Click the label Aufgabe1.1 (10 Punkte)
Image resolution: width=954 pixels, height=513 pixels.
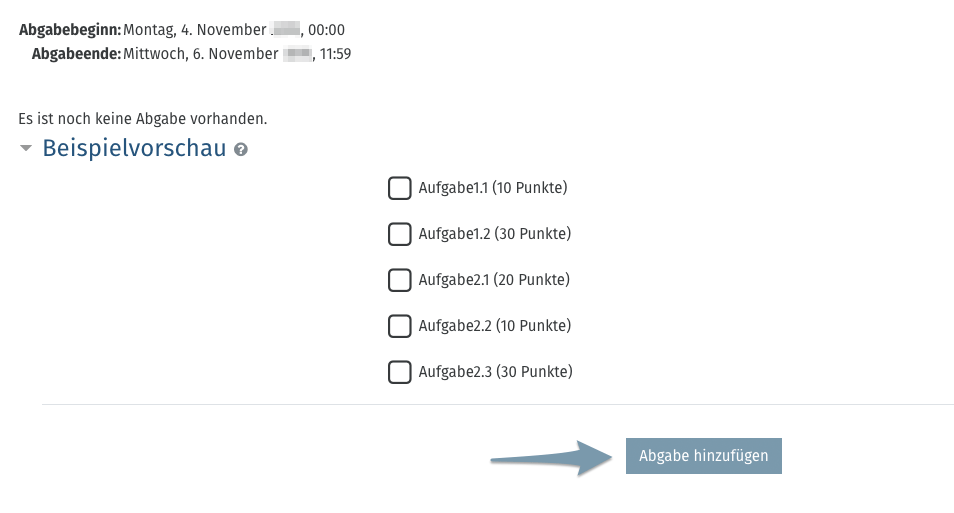[493, 188]
